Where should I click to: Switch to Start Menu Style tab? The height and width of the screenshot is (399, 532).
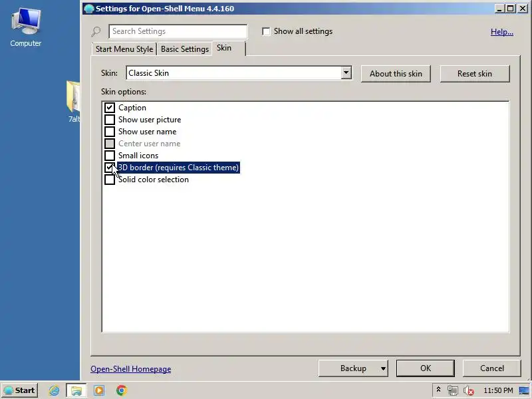(124, 49)
